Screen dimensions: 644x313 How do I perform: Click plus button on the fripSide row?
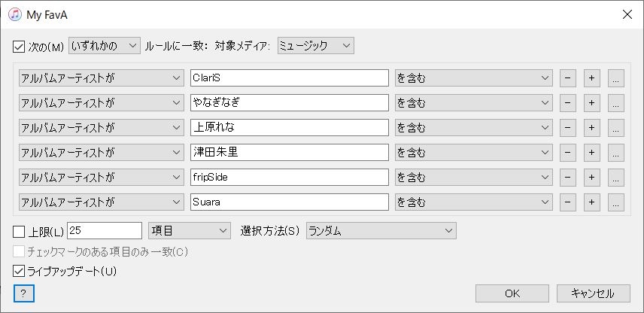pos(591,178)
